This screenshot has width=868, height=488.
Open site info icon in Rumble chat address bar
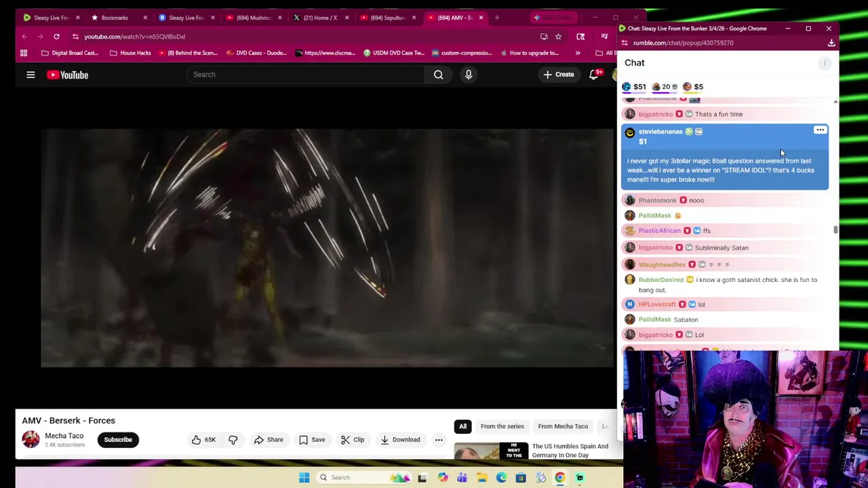625,43
